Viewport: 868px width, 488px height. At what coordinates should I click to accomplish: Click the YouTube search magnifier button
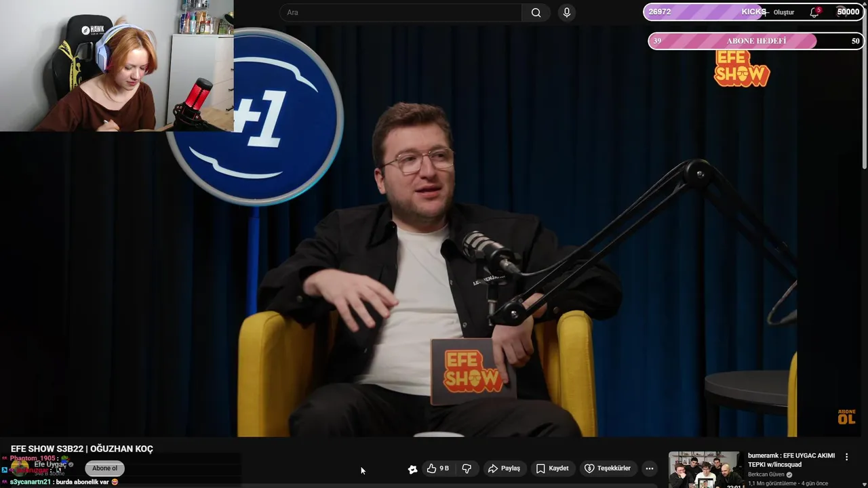click(536, 12)
